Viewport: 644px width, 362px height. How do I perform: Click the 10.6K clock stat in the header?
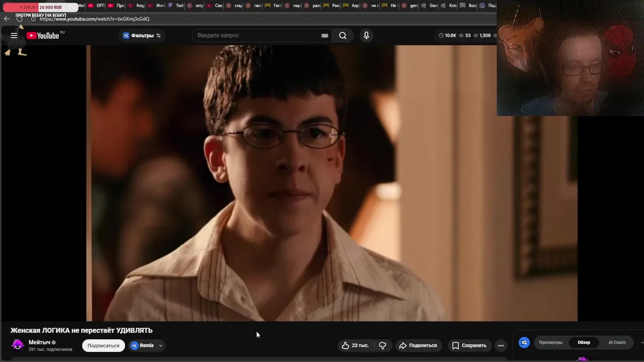pos(447,35)
